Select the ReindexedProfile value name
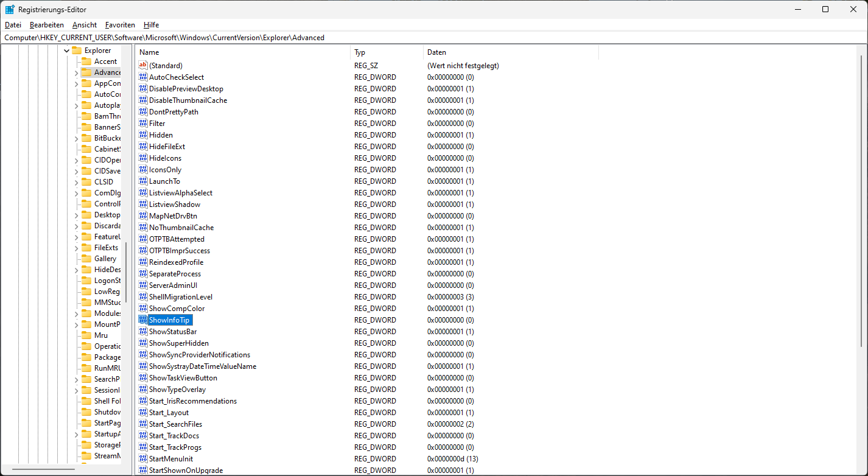Image resolution: width=868 pixels, height=476 pixels. tap(176, 262)
